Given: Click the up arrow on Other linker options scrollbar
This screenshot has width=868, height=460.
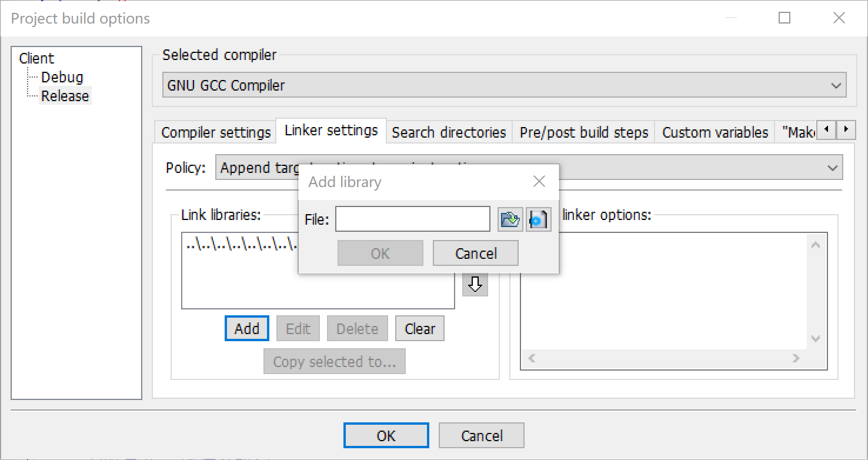Looking at the screenshot, I should (816, 243).
